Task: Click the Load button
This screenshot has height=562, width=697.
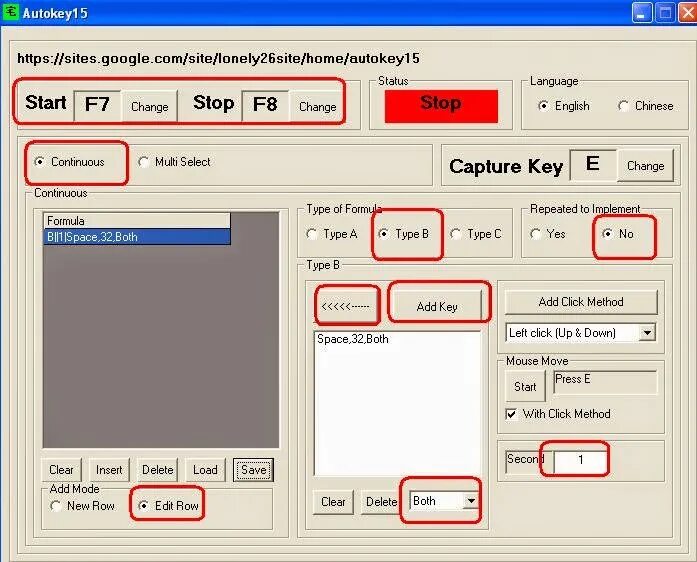Action: (x=205, y=470)
